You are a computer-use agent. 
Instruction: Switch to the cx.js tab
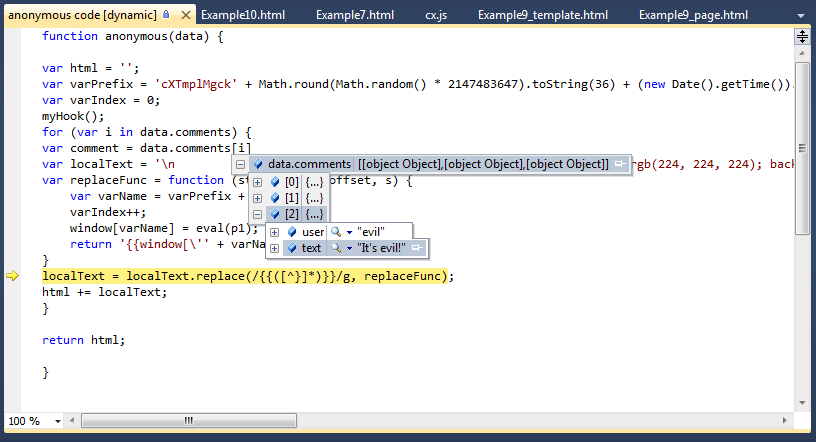pyautogui.click(x=436, y=15)
